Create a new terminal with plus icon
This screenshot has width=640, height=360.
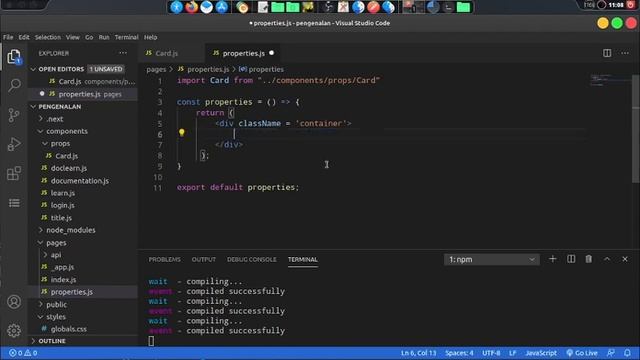[x=552, y=259]
